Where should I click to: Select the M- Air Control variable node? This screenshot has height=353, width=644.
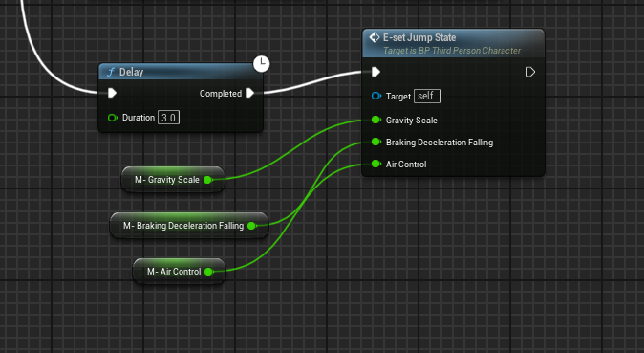179,271
